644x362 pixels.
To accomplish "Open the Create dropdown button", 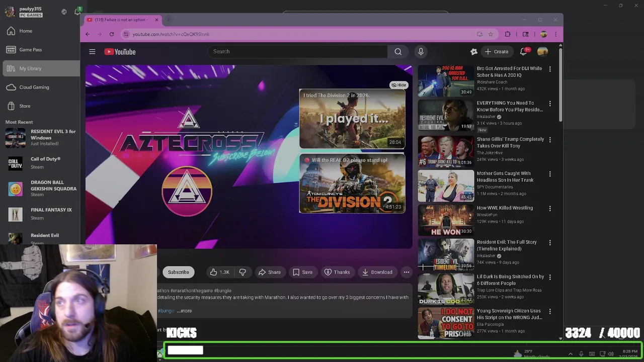I will pos(496,51).
